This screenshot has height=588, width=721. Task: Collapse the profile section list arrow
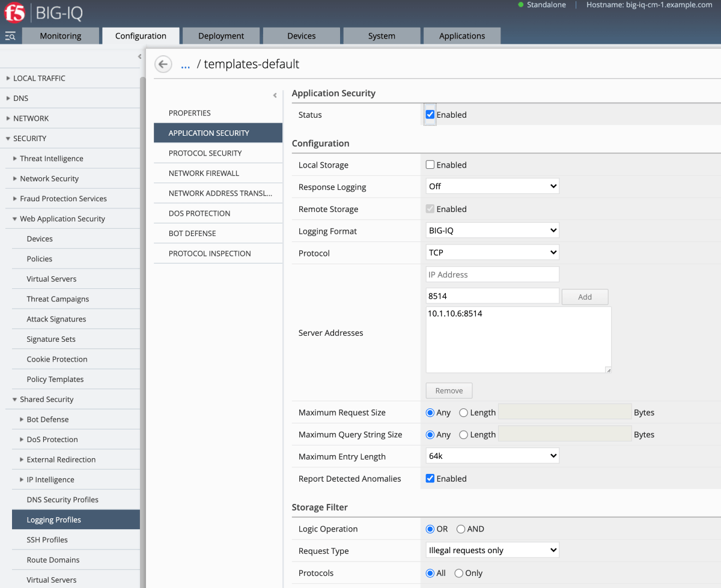[275, 95]
